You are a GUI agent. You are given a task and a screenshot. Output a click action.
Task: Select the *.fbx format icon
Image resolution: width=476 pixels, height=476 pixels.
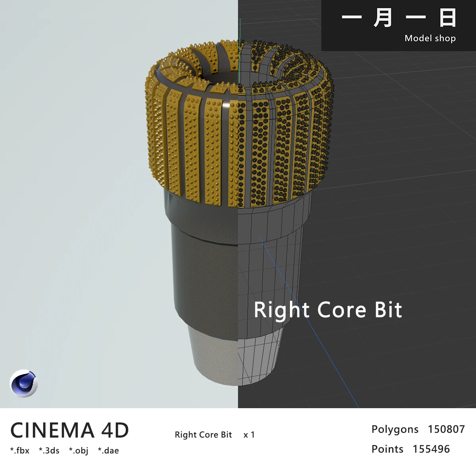click(x=20, y=450)
